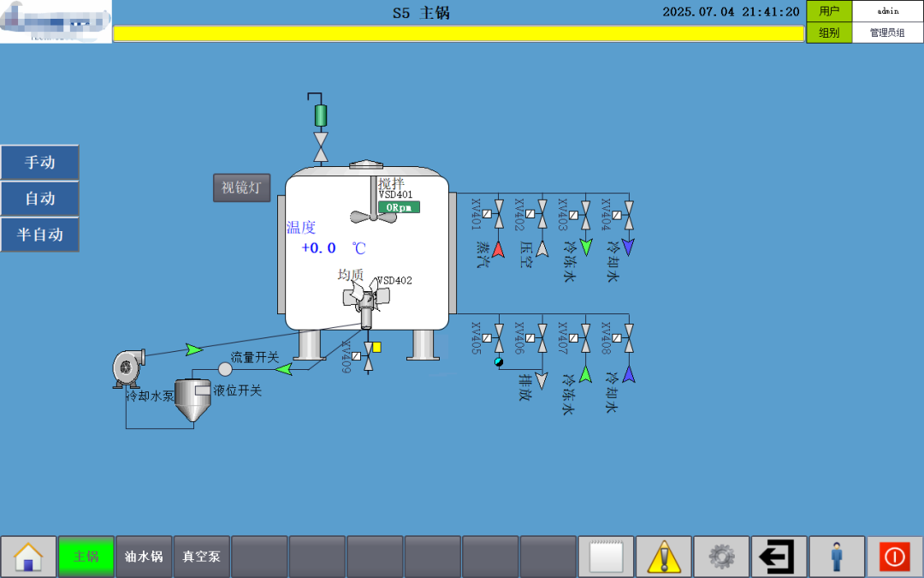The width and height of the screenshot is (924, 578).
Task: Click the home icon at bottom left
Action: tap(28, 556)
